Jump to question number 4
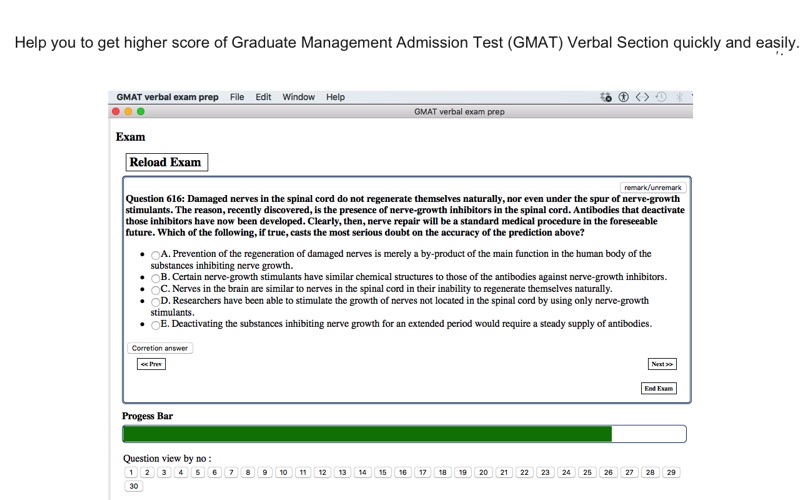This screenshot has height=500, width=800. click(x=181, y=472)
